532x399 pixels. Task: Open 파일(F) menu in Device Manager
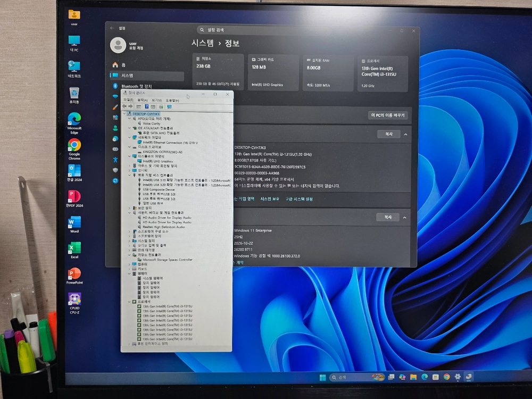(x=128, y=100)
